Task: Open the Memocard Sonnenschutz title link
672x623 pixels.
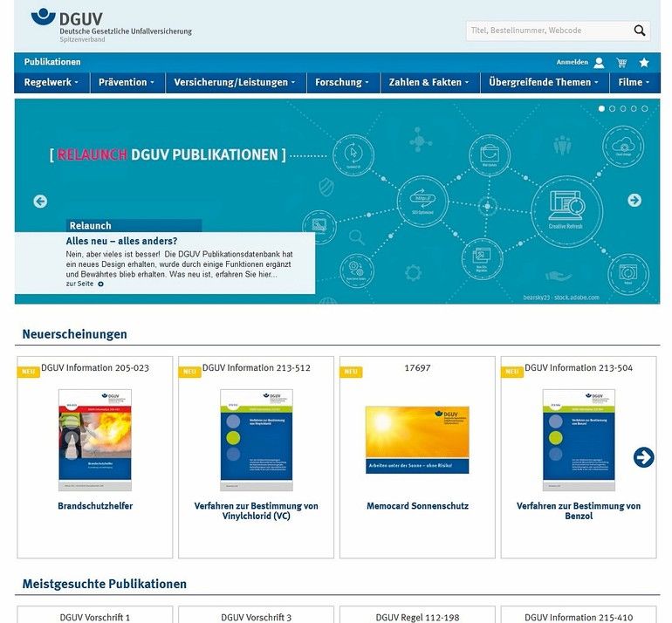Action: click(x=417, y=506)
